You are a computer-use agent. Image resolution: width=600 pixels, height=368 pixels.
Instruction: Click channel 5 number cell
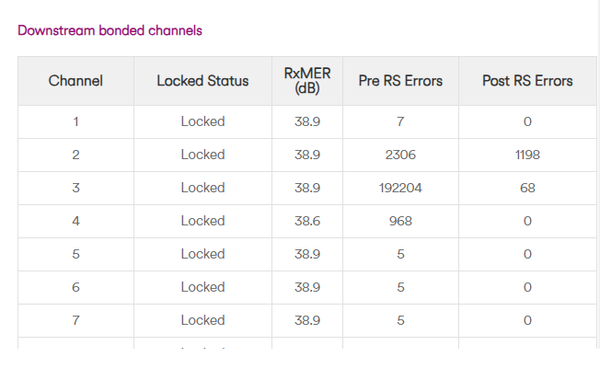(76, 254)
